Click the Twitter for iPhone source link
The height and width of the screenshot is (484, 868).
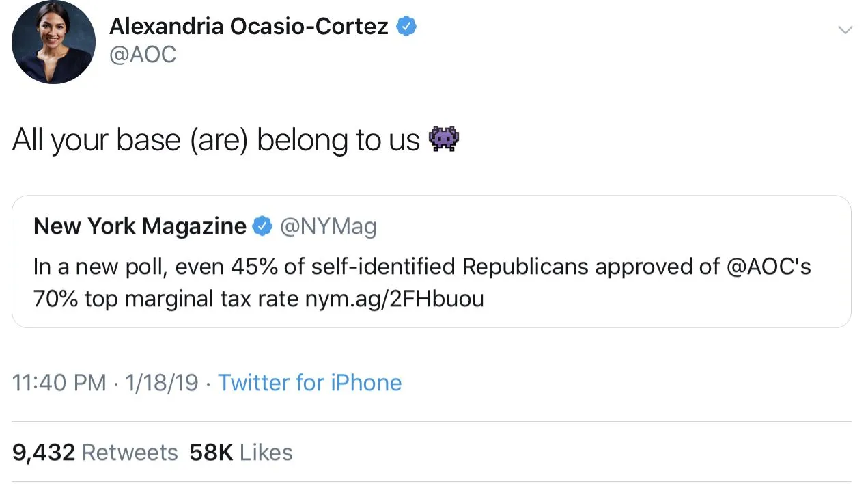click(309, 382)
